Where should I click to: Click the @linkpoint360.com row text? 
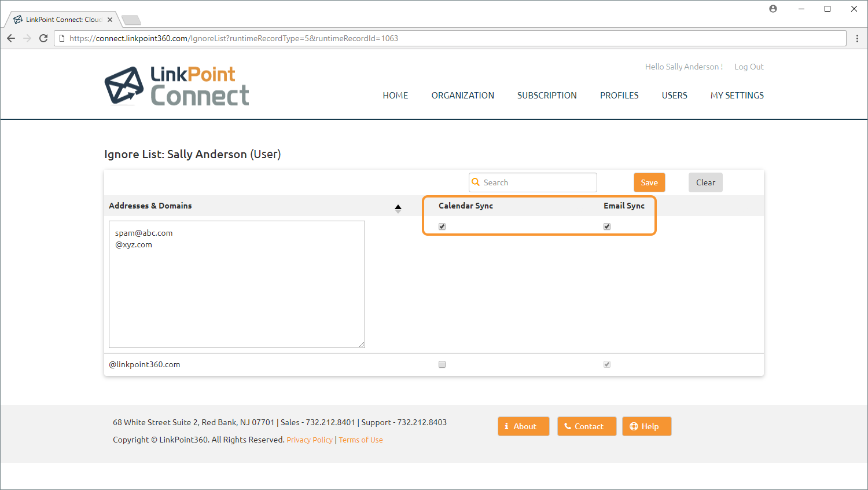[x=145, y=364]
